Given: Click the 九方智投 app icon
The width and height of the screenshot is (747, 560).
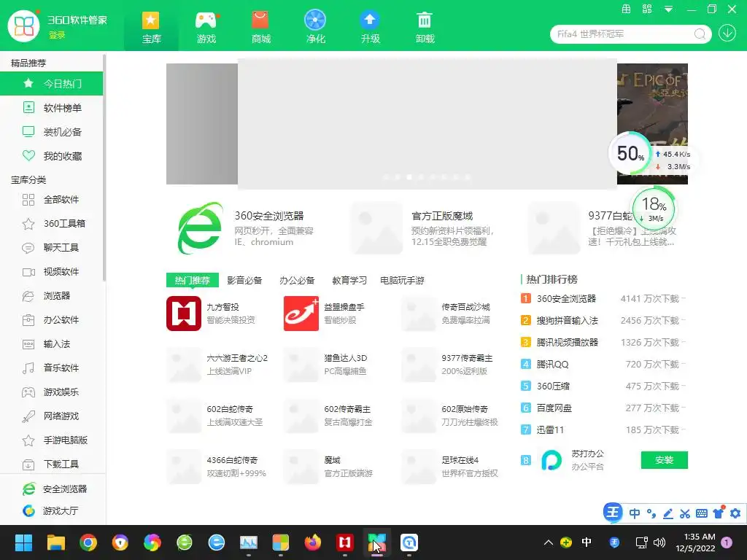Looking at the screenshot, I should [x=184, y=314].
